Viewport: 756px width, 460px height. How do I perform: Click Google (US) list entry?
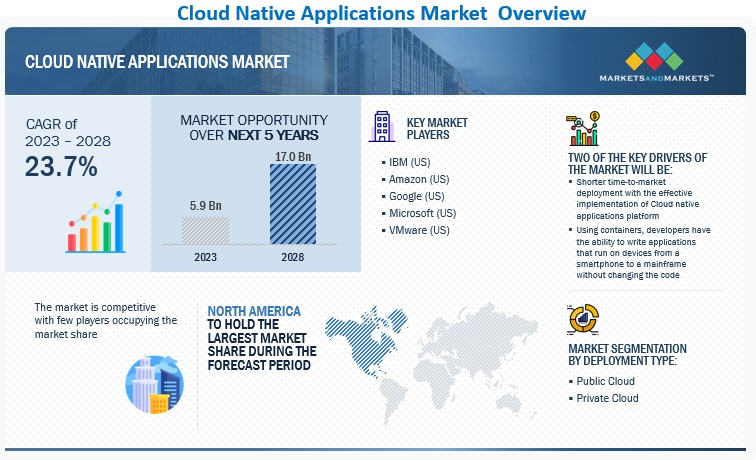coord(414,196)
